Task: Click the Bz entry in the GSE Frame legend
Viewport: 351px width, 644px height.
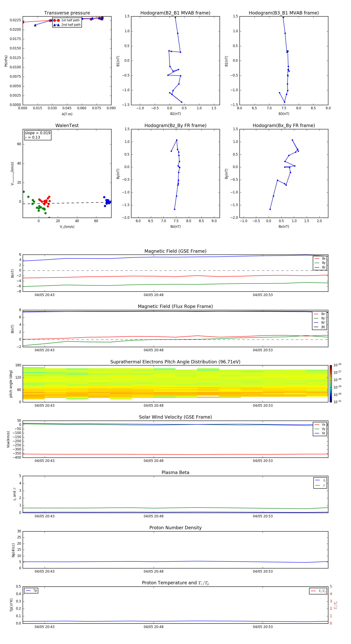Action: tap(320, 267)
